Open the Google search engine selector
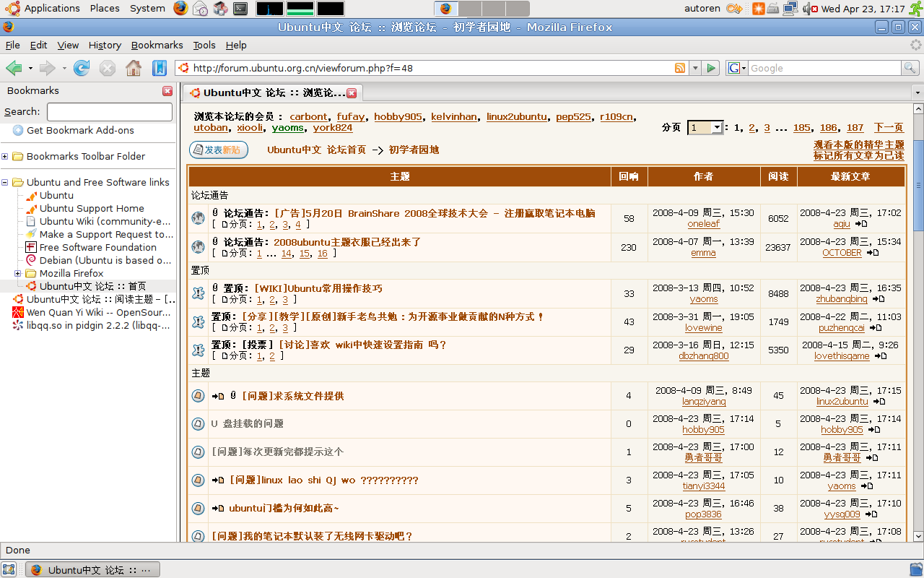Image resolution: width=924 pixels, height=578 pixels. point(737,68)
